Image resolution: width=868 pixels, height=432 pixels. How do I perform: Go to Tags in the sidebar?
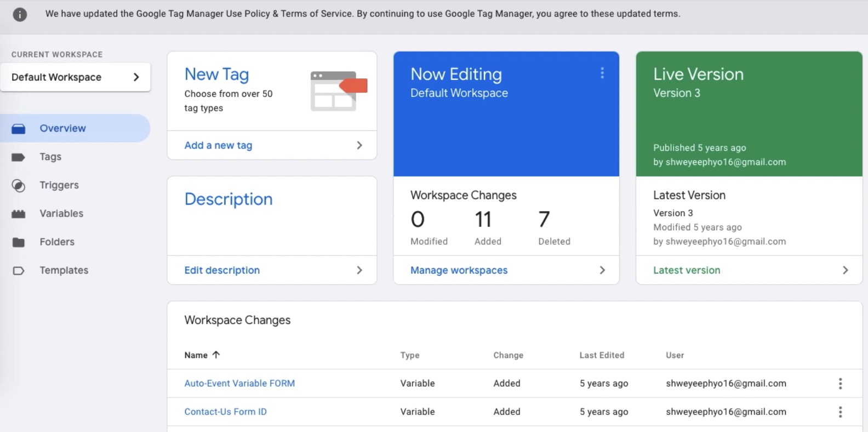click(50, 157)
